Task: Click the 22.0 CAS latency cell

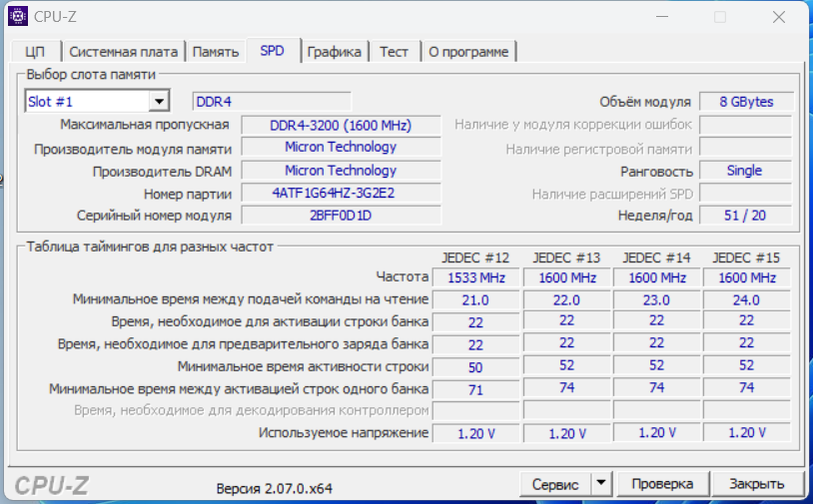Action: (566, 300)
